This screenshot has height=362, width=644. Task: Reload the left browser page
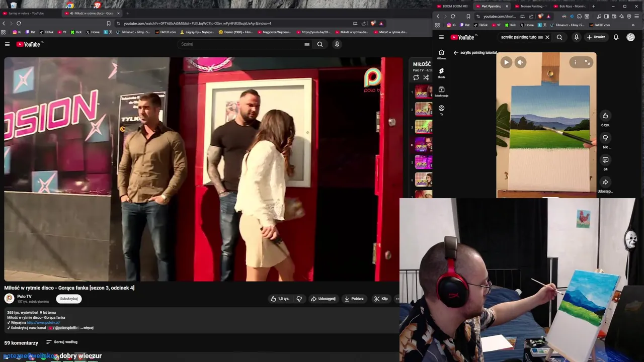point(19,23)
